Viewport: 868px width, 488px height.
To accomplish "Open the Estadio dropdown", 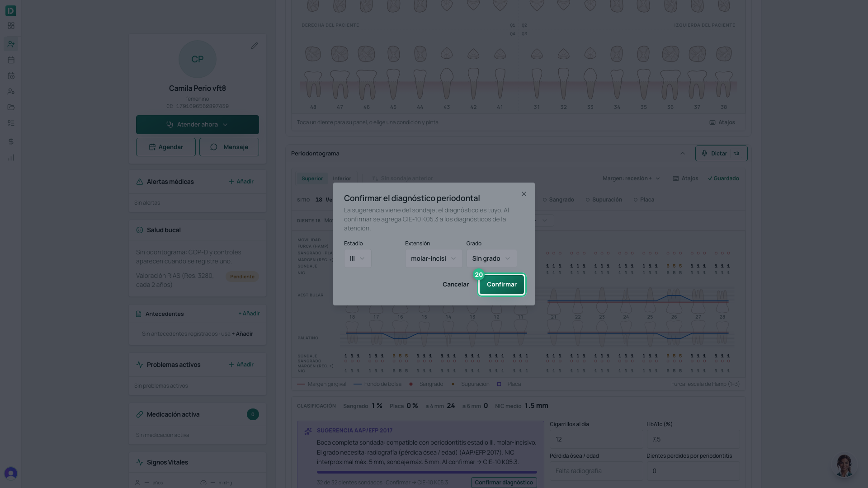I will 358,258.
